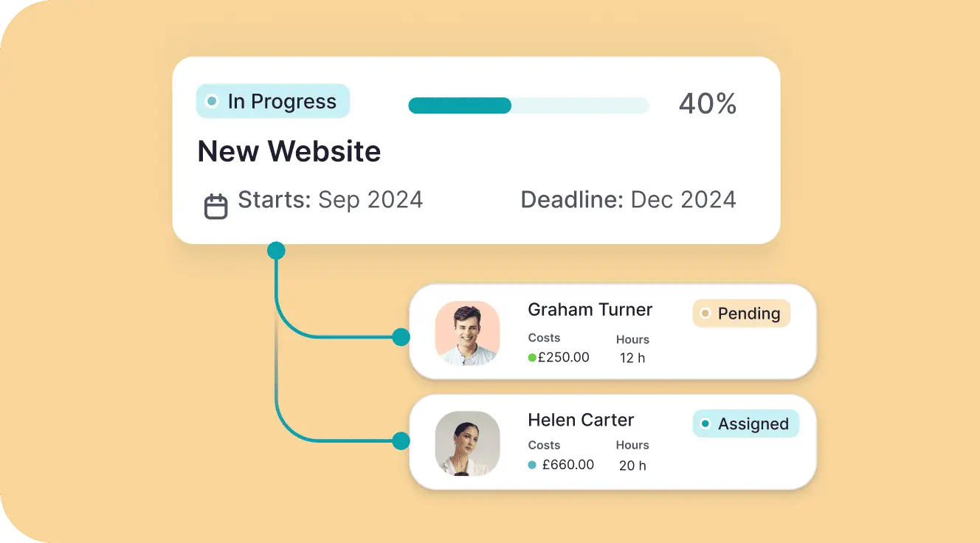Open Helen Carter's profile photo

(x=467, y=443)
